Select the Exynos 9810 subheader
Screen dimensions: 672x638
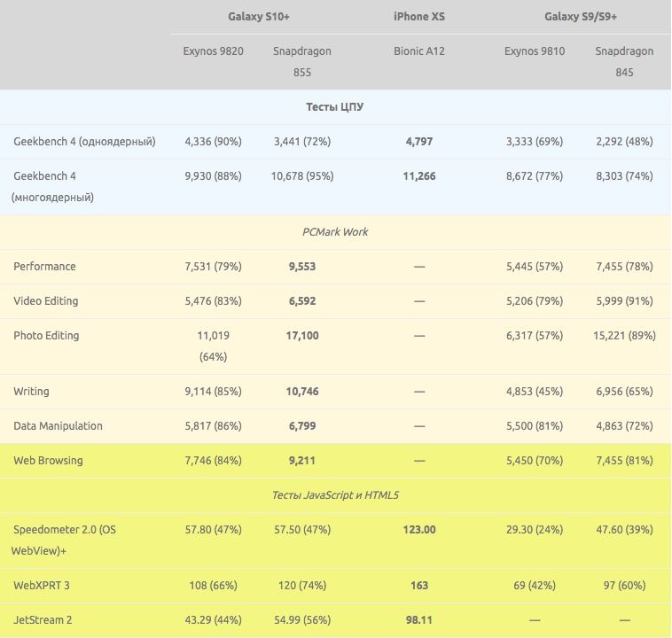535,51
